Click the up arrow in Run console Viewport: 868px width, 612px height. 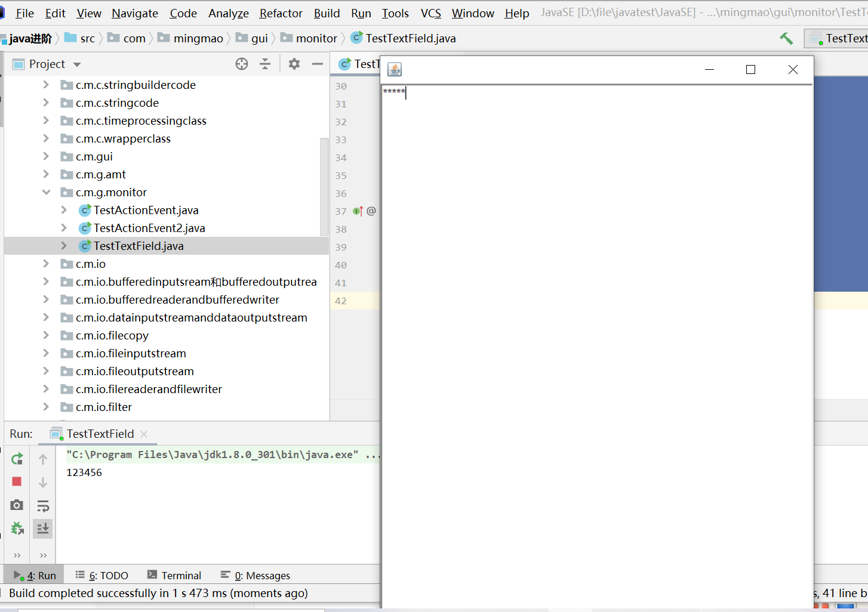pos(43,459)
